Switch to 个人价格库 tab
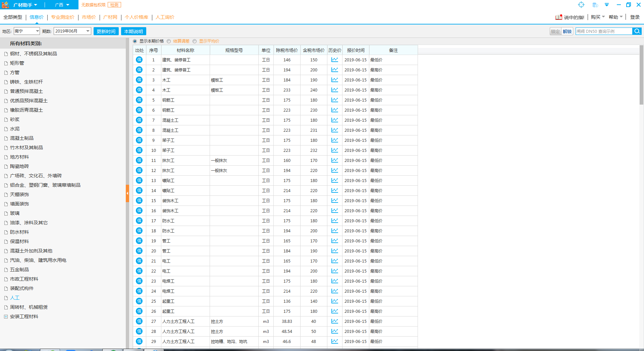The image size is (644, 351). [137, 17]
